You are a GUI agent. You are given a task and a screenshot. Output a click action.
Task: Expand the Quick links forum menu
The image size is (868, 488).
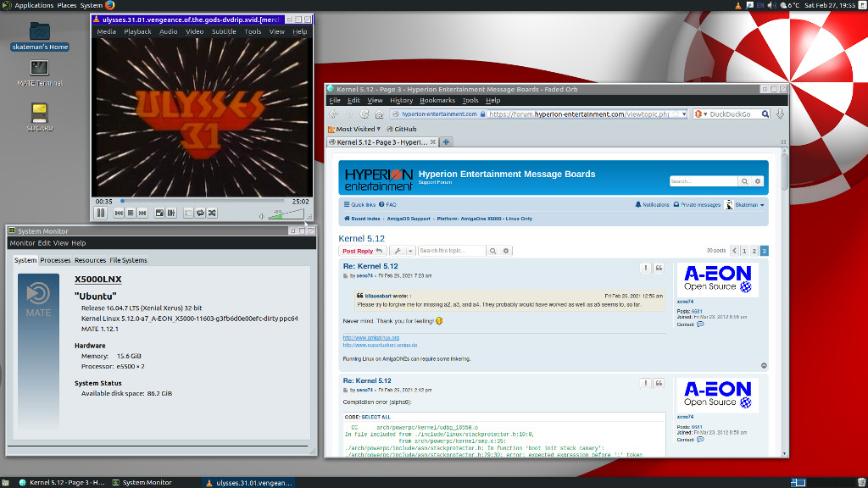click(x=359, y=205)
